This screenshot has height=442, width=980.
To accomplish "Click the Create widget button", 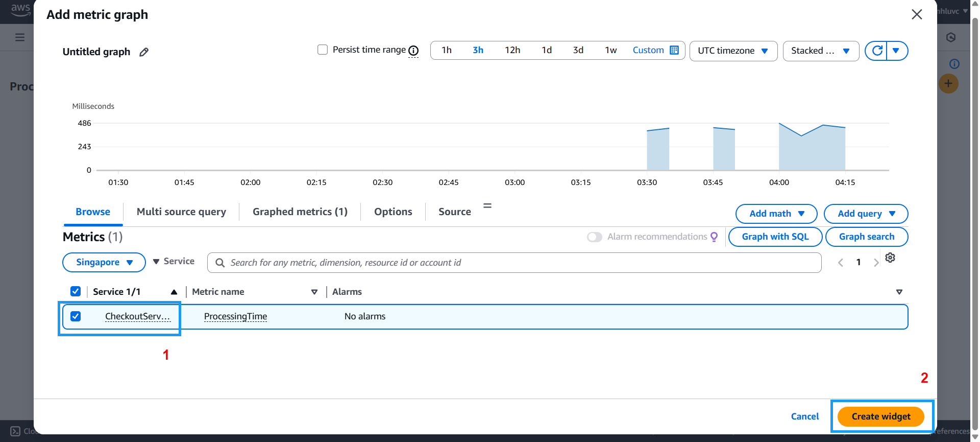I will pyautogui.click(x=880, y=416).
